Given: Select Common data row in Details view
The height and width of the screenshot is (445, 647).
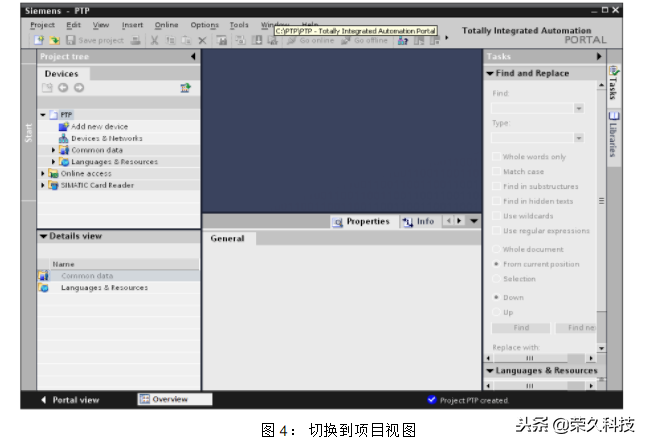Looking at the screenshot, I should (118, 276).
